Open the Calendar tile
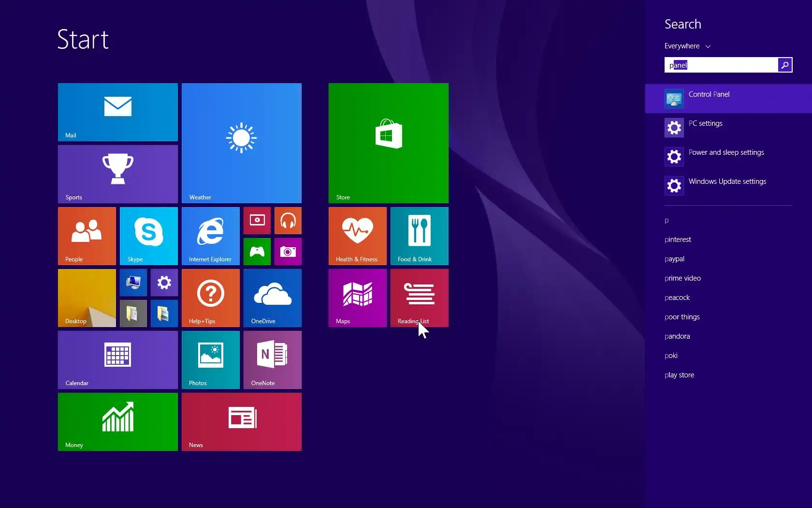The width and height of the screenshot is (812, 508). tap(118, 360)
